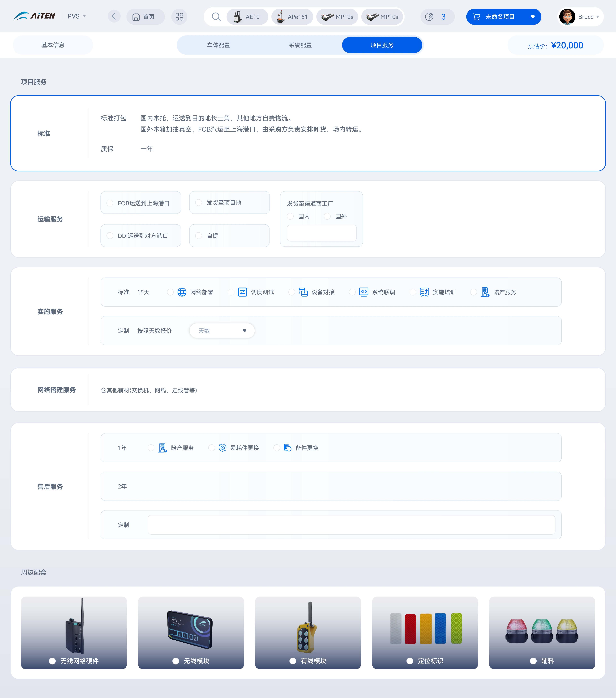Choose 国外 under 发货至渠道商工厂
The width and height of the screenshot is (616, 698).
(x=327, y=217)
